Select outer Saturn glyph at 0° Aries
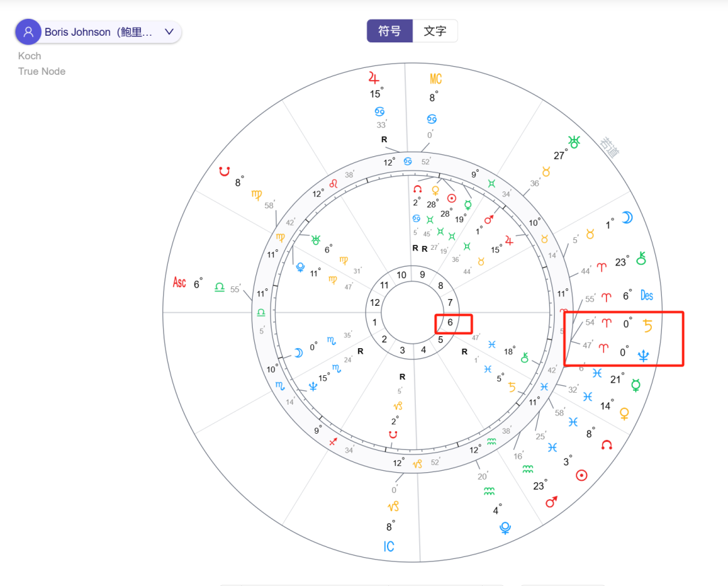 (x=647, y=326)
